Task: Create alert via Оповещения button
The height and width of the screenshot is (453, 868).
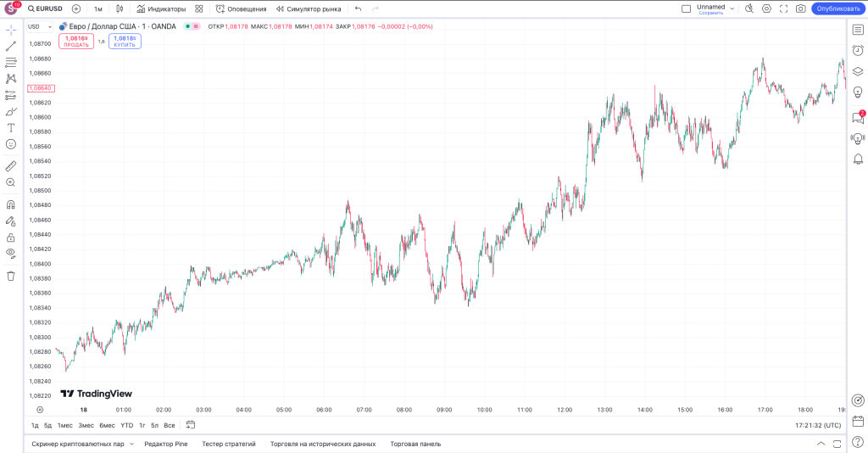Action: [x=241, y=8]
